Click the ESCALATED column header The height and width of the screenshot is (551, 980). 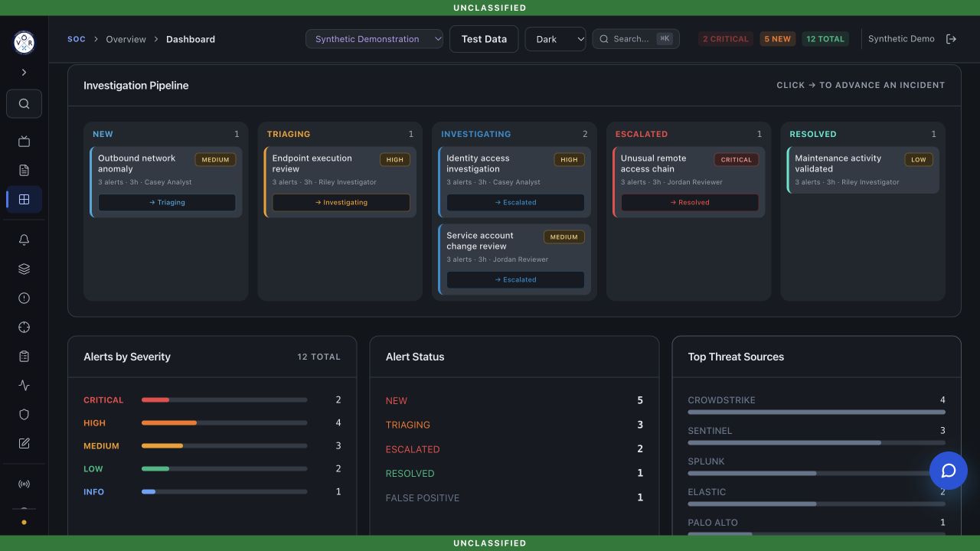coord(642,134)
